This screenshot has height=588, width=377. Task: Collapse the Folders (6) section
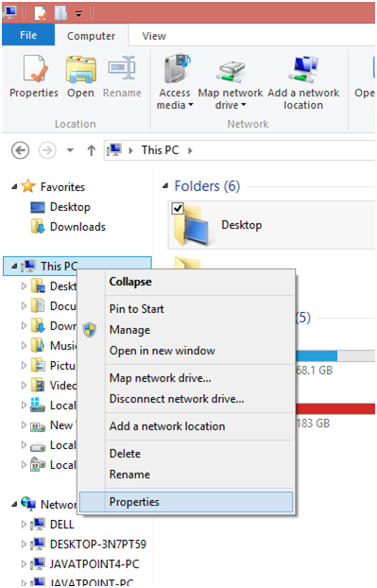165,185
